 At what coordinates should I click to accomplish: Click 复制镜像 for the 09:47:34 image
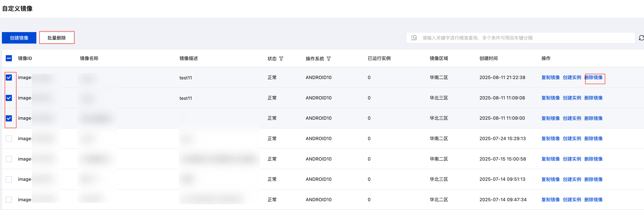click(550, 199)
